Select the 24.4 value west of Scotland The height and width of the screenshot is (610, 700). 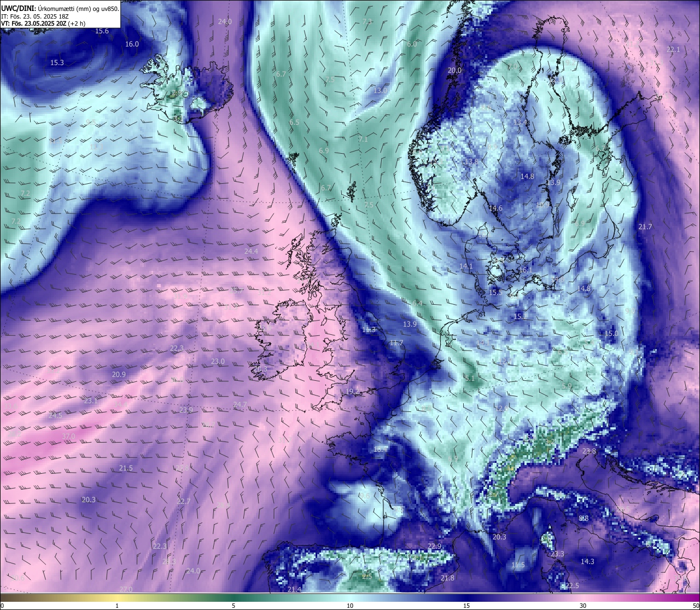(251, 252)
